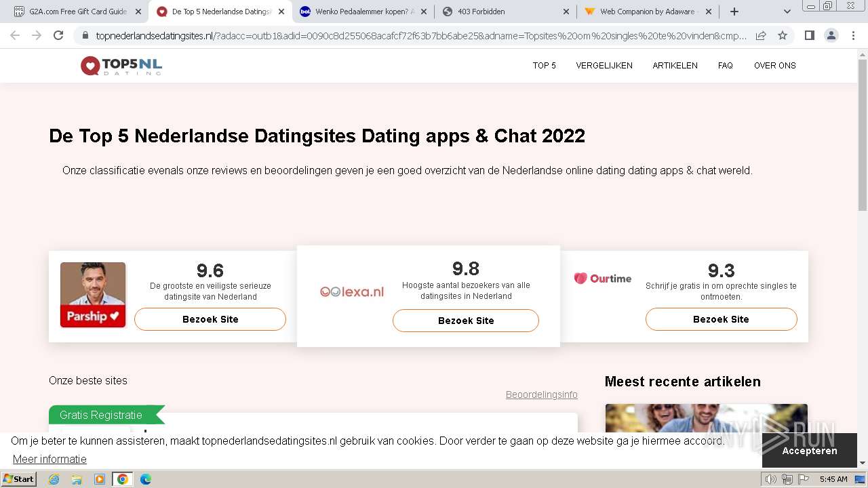Visit Ourtime via Bezoek Site button

tap(721, 319)
